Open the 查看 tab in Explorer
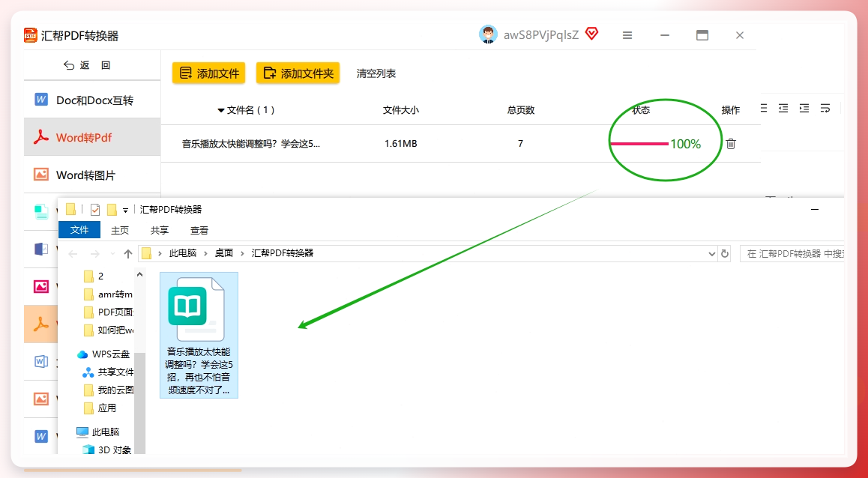This screenshot has width=868, height=478. [x=199, y=230]
